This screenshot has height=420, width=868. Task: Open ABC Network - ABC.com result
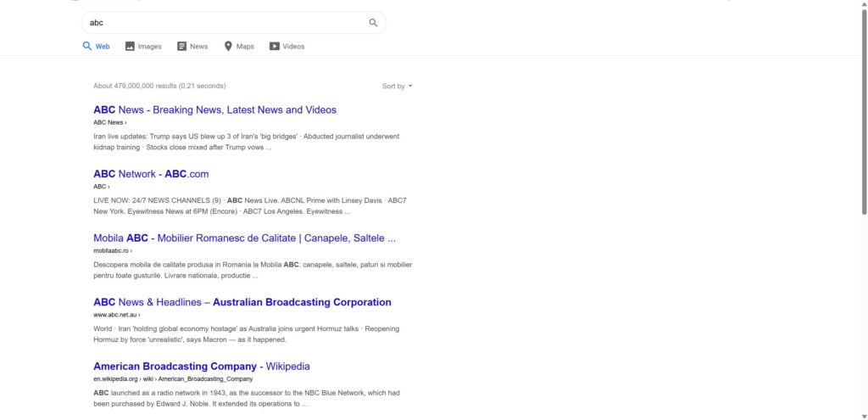pyautogui.click(x=151, y=174)
